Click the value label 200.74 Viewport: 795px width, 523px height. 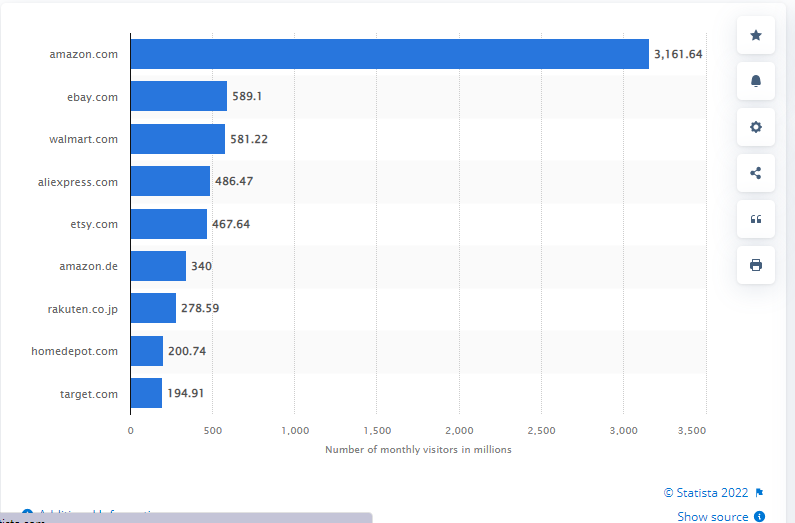(187, 351)
